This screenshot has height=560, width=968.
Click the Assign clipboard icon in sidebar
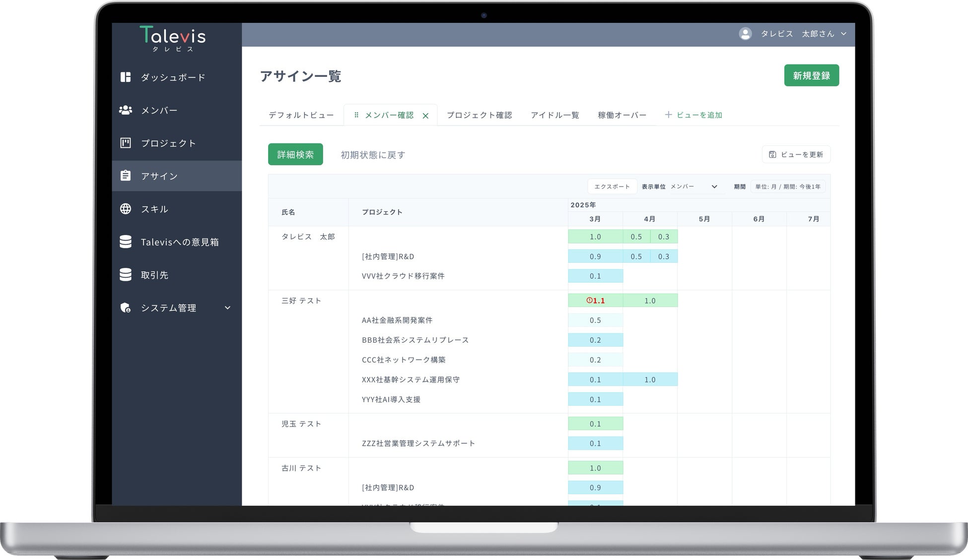[x=126, y=176]
